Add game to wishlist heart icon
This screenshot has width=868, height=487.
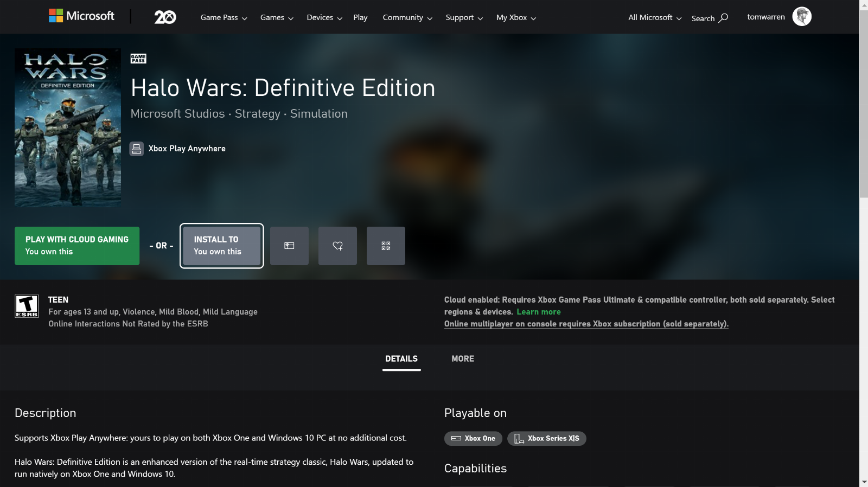337,246
